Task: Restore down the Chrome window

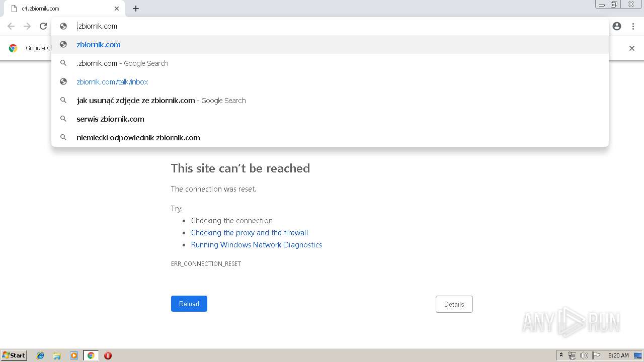Action: 614,4
